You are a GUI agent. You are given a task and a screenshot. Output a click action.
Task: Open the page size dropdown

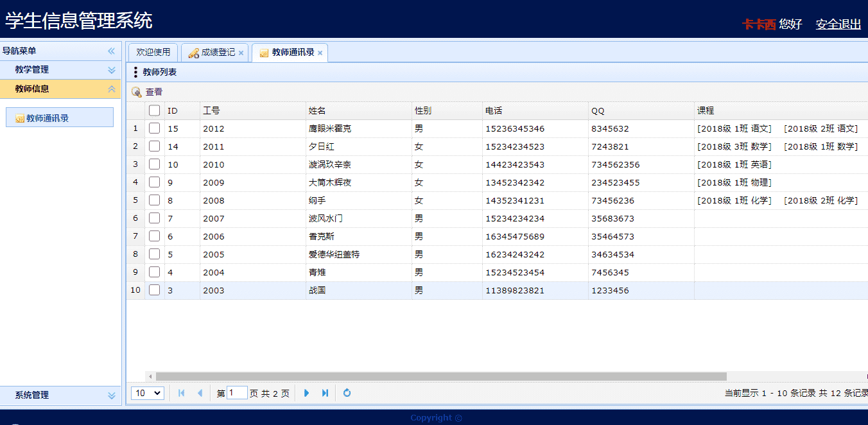coord(148,393)
